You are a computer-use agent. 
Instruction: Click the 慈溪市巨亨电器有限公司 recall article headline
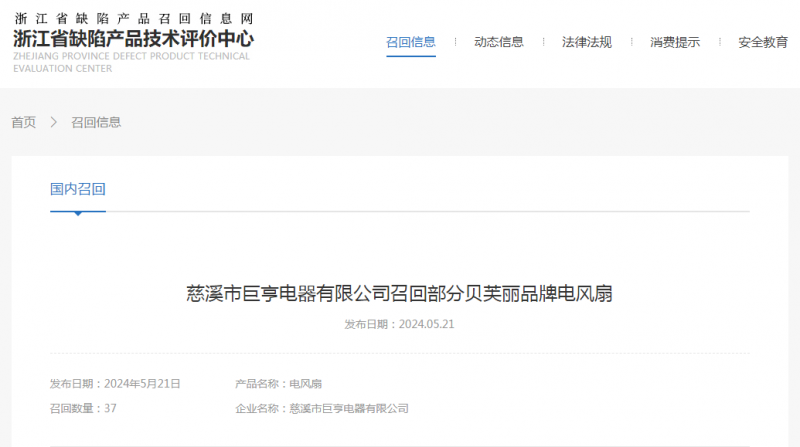pos(400,293)
